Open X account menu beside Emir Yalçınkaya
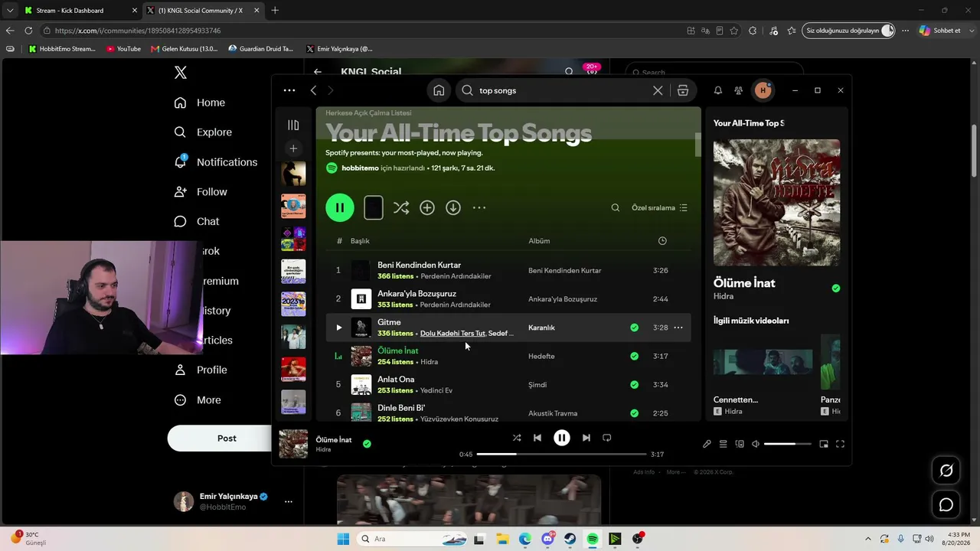The image size is (980, 551). tap(289, 502)
